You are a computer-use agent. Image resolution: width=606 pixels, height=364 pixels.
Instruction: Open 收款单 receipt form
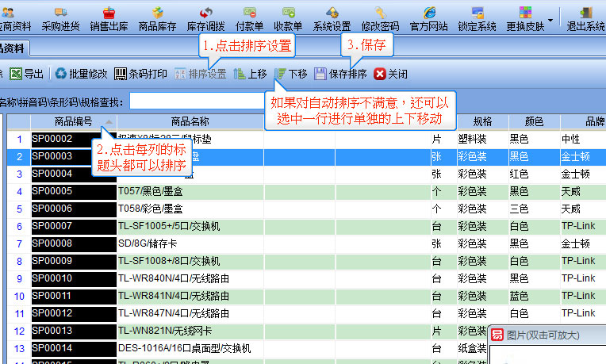tap(289, 18)
